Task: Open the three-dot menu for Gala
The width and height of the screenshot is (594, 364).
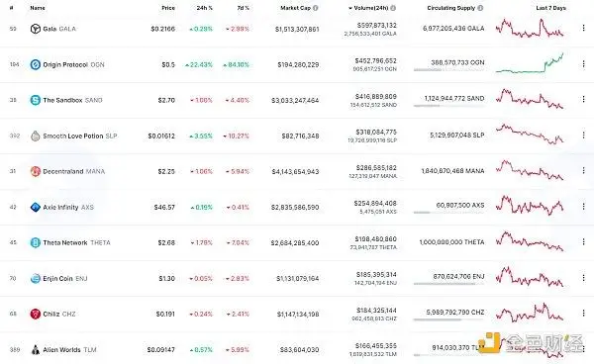Action: pos(583,28)
